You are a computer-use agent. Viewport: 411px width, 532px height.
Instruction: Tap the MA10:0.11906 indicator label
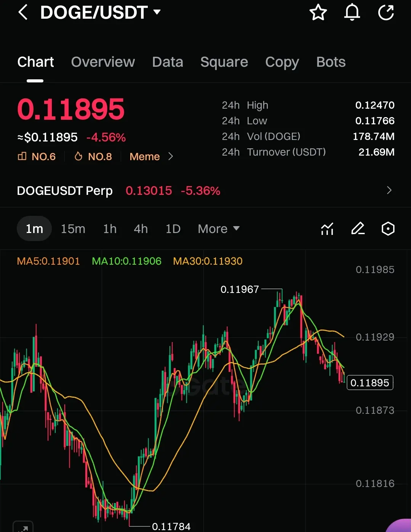(x=127, y=261)
